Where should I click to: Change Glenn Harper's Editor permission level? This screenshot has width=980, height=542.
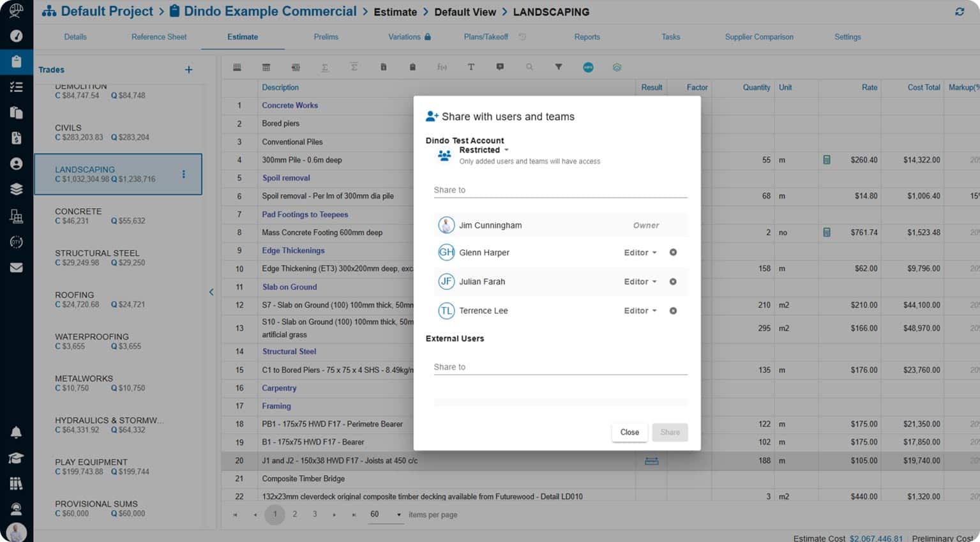[x=639, y=252]
